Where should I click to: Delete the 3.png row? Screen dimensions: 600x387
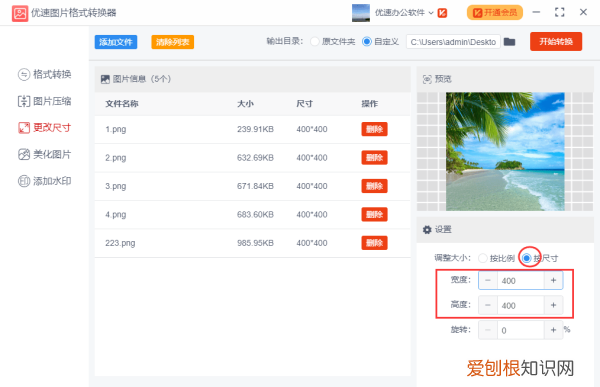(374, 186)
